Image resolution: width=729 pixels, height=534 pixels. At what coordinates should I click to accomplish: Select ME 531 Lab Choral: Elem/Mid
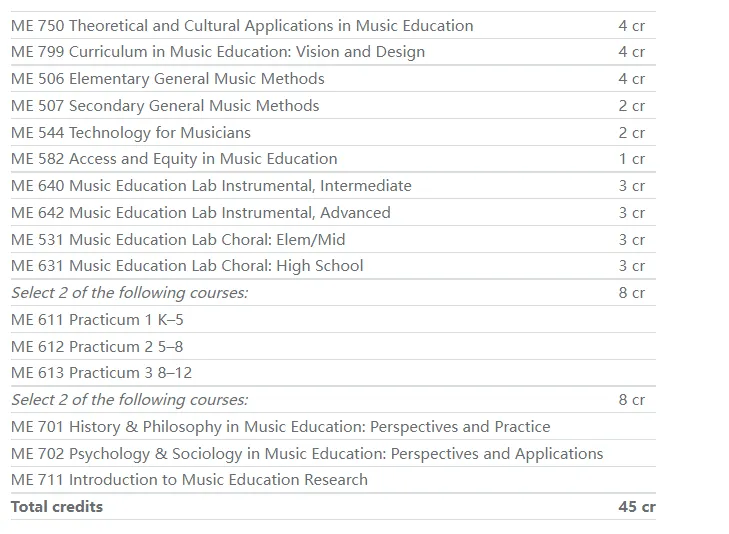(178, 240)
